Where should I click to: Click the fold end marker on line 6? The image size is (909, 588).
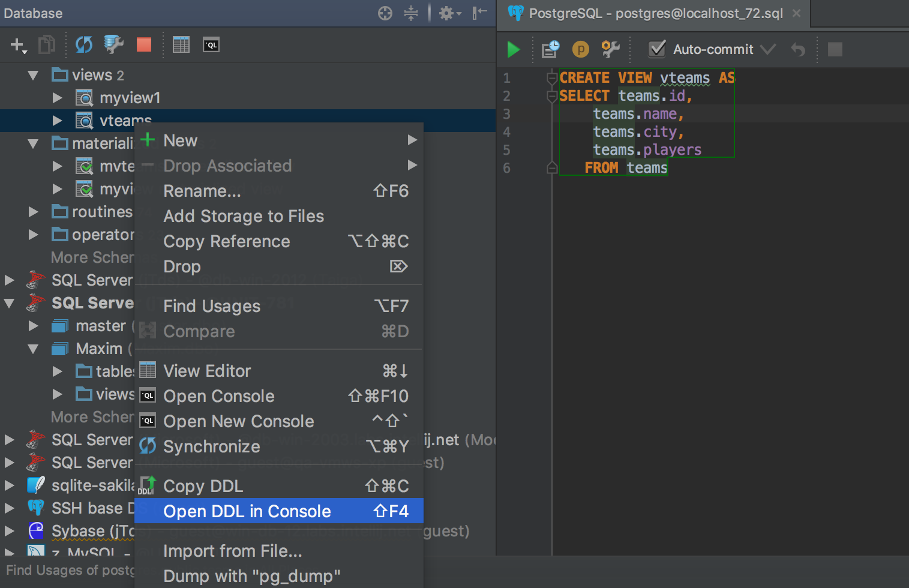[552, 168]
